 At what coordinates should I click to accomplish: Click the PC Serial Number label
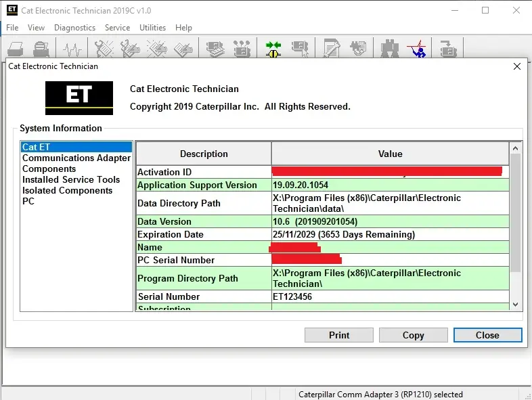pyautogui.click(x=176, y=260)
